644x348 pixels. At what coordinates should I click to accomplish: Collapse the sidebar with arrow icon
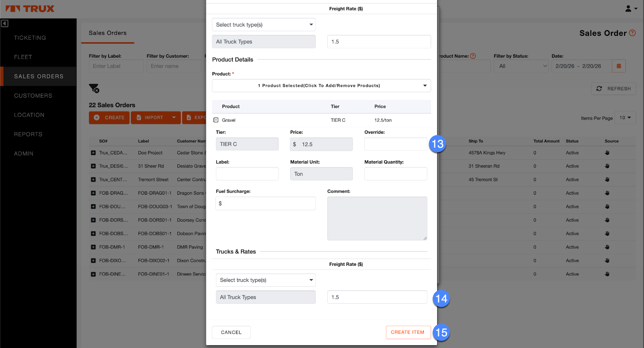[x=5, y=23]
